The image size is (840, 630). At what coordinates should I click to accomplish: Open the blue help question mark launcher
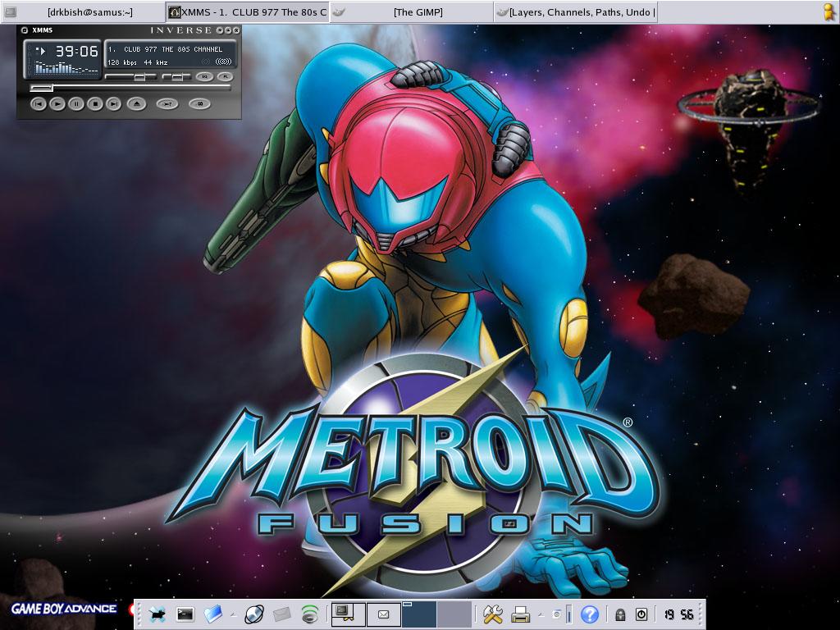coord(589,614)
